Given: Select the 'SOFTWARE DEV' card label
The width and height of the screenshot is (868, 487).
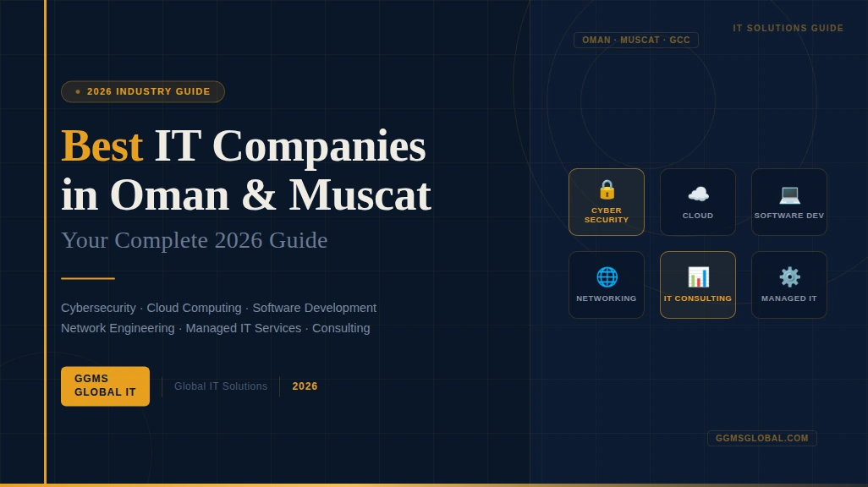Looking at the screenshot, I should tap(789, 216).
